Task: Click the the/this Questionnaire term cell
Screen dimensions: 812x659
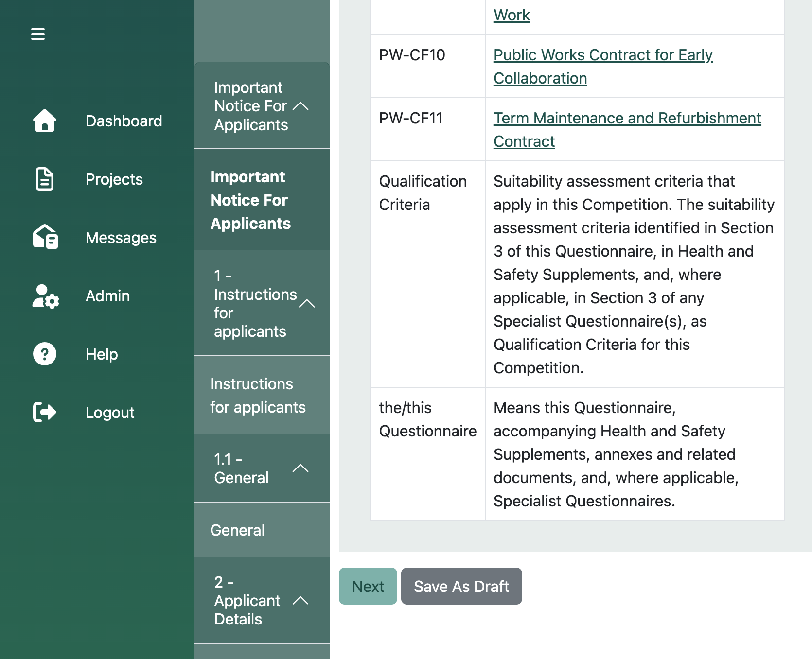Action: pos(427,454)
